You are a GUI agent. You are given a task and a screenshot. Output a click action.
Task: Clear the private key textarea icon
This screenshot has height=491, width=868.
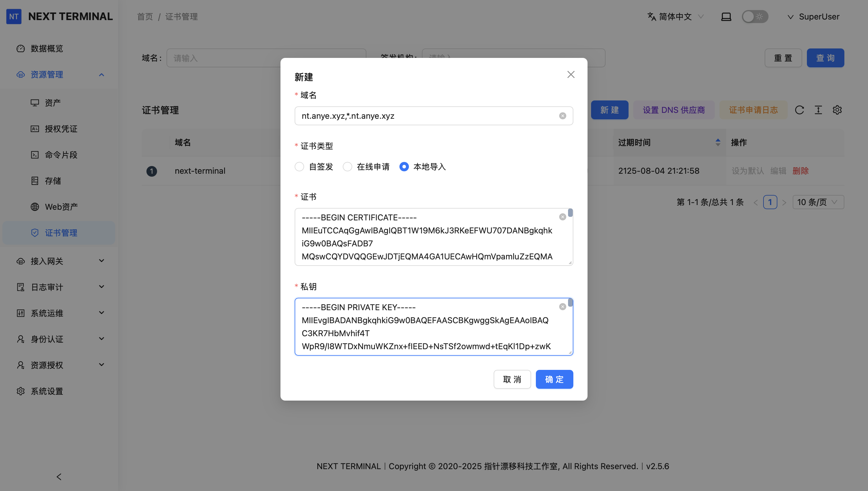click(562, 307)
